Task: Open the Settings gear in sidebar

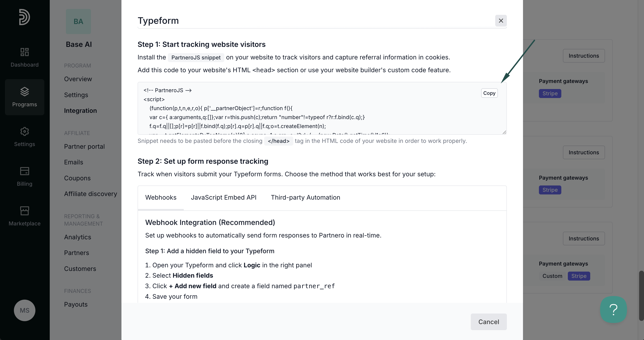Action: point(24,137)
